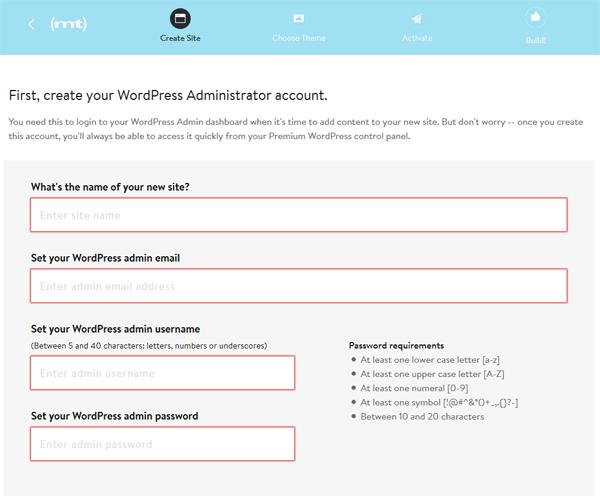
Task: Click the label 'What's the name of your new site?'
Action: [x=110, y=187]
